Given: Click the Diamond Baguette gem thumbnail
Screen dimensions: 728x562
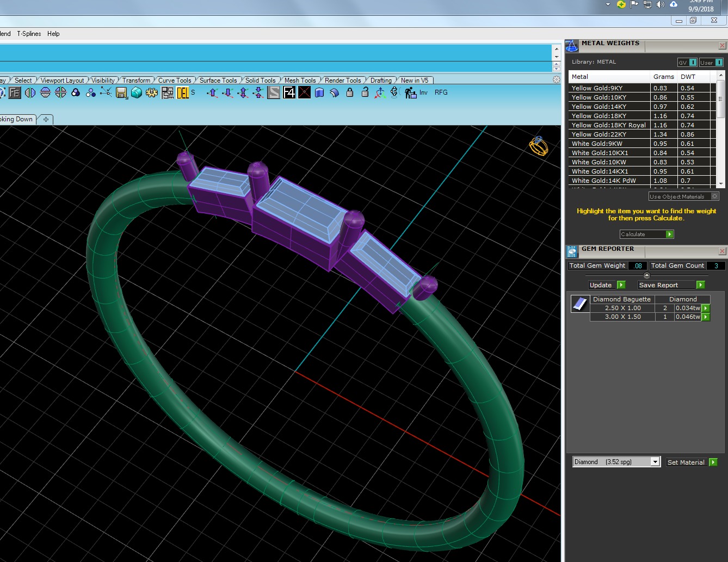Looking at the screenshot, I should tap(580, 303).
